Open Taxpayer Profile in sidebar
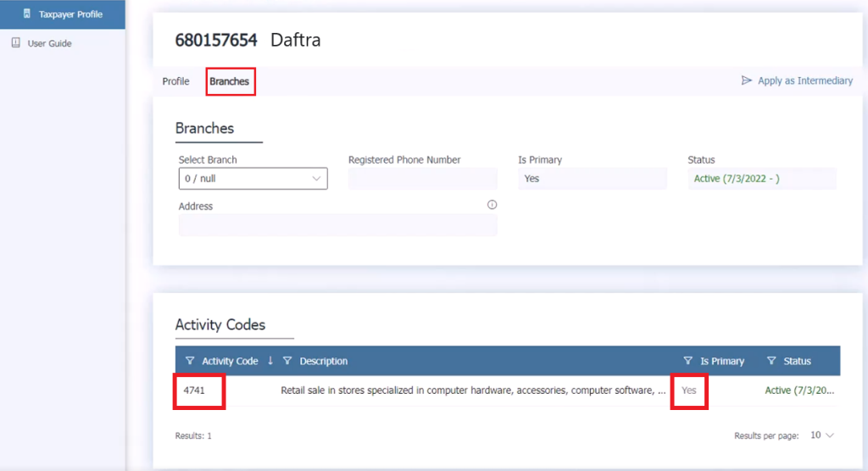 click(x=63, y=14)
